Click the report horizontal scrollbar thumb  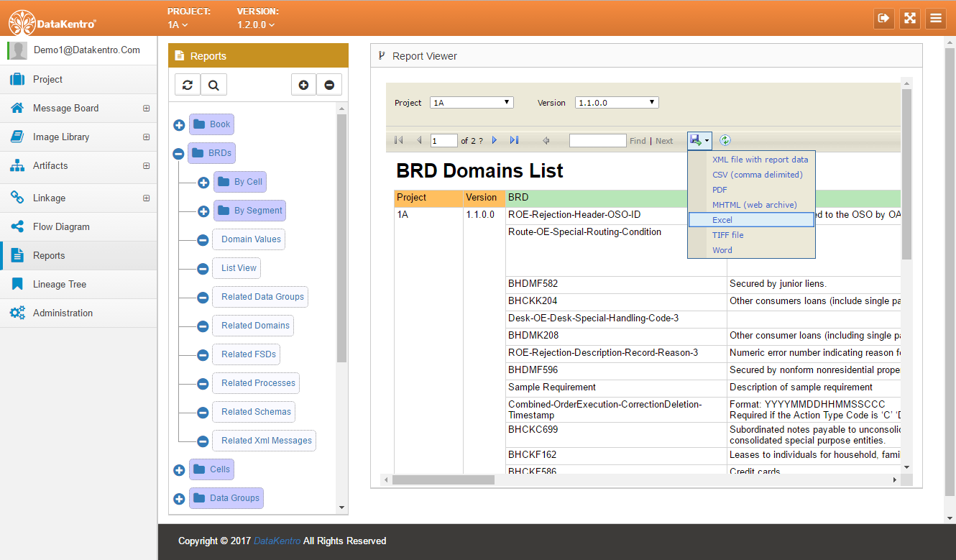pyautogui.click(x=443, y=479)
